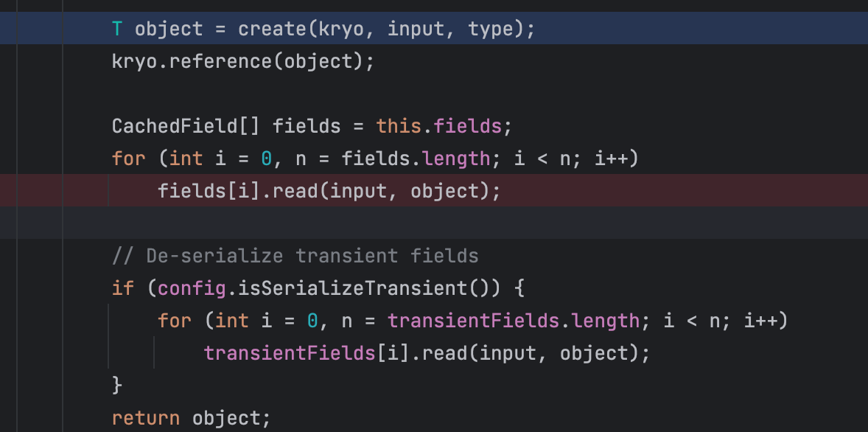This screenshot has height=432, width=868.
Task: Click the 'if' keyword
Action: click(122, 288)
